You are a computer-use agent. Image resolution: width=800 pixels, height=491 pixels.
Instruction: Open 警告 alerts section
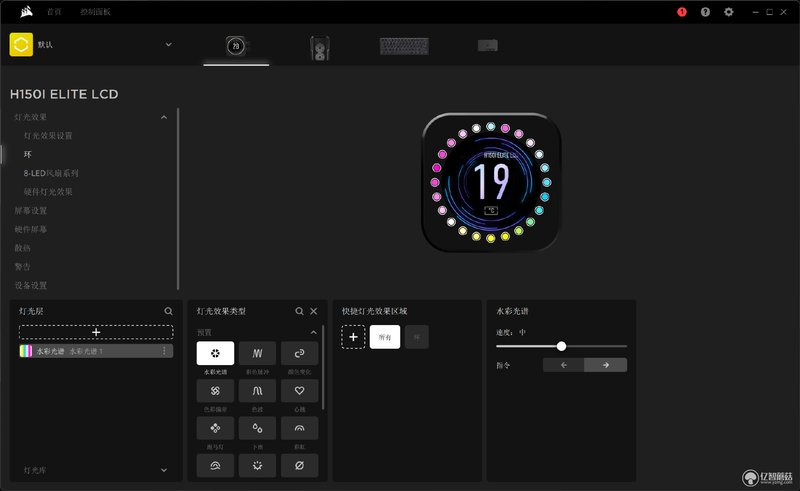coord(22,266)
